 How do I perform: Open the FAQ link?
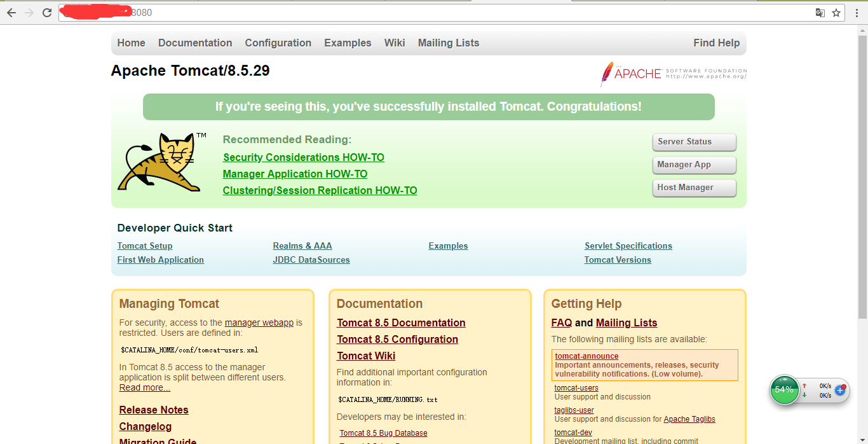[562, 323]
